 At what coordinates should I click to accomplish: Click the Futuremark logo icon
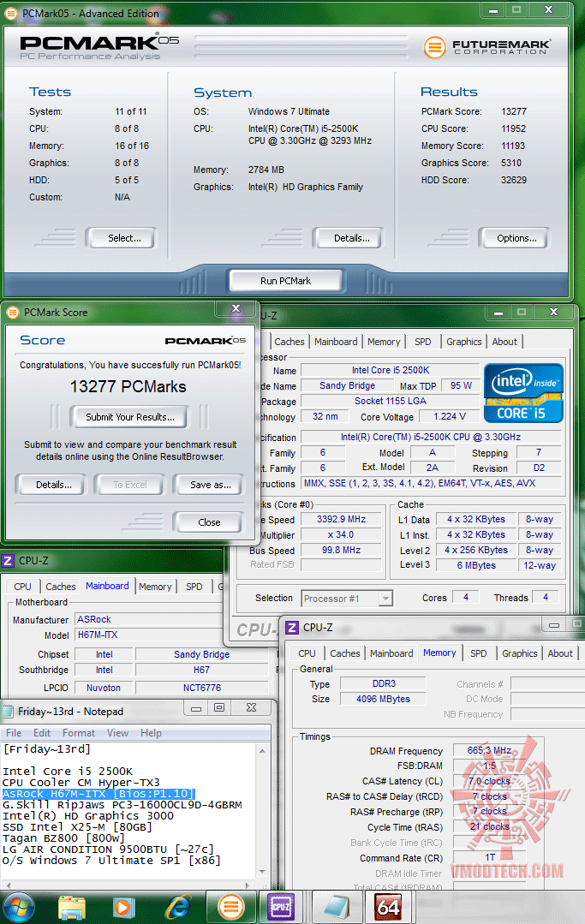pyautogui.click(x=435, y=47)
